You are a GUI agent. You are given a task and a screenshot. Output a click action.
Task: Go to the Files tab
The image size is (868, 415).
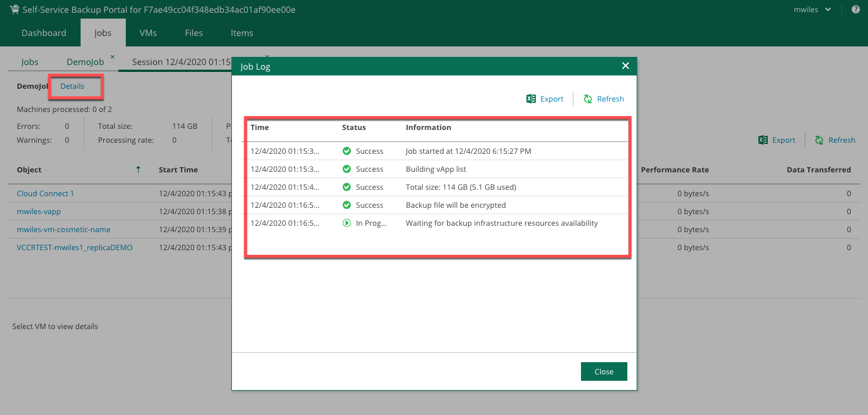tap(194, 33)
